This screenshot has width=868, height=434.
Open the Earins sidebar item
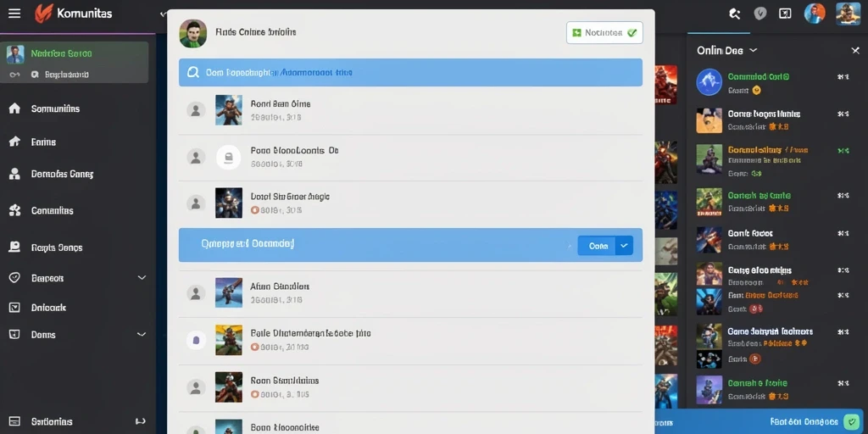click(x=43, y=142)
